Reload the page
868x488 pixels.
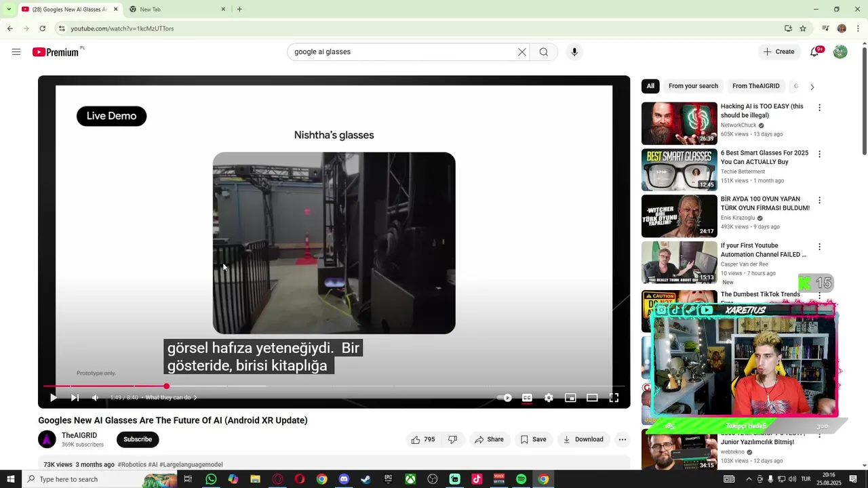click(x=42, y=28)
